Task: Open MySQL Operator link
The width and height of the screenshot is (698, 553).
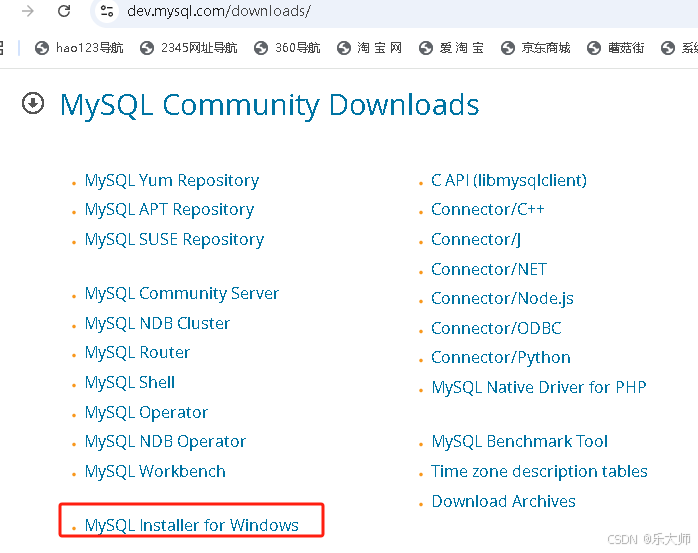Action: click(x=146, y=413)
